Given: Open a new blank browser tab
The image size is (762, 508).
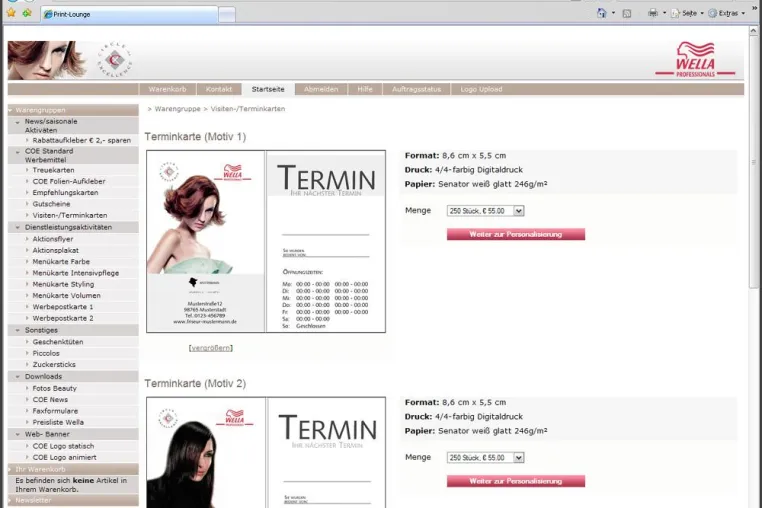Looking at the screenshot, I should point(227,15).
